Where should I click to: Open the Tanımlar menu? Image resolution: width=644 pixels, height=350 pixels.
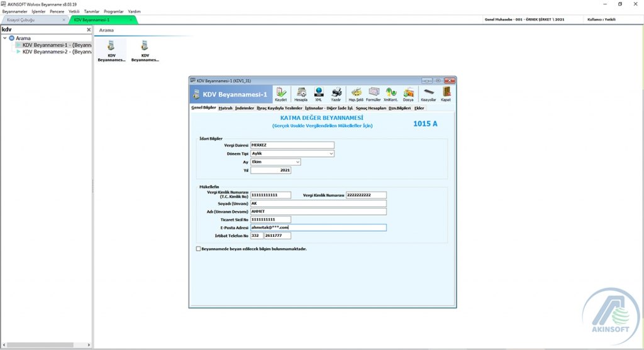point(92,11)
